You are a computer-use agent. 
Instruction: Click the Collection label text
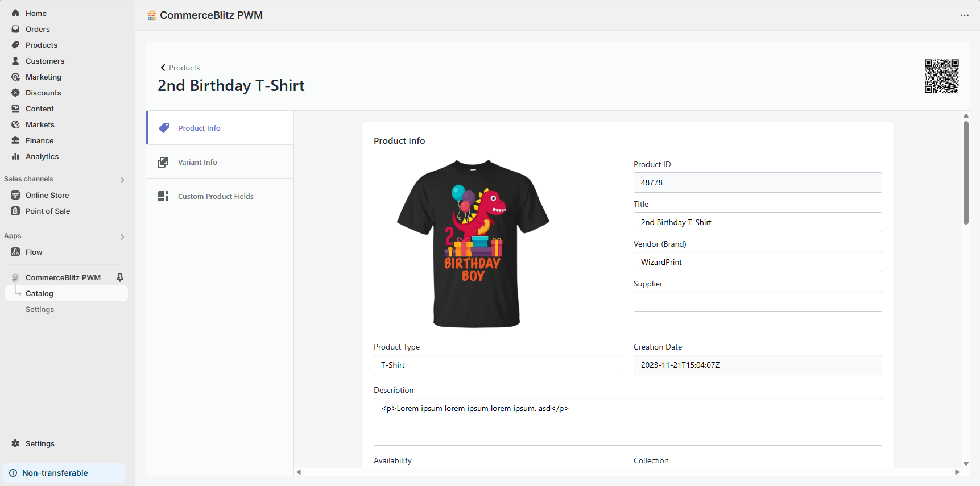(x=651, y=460)
